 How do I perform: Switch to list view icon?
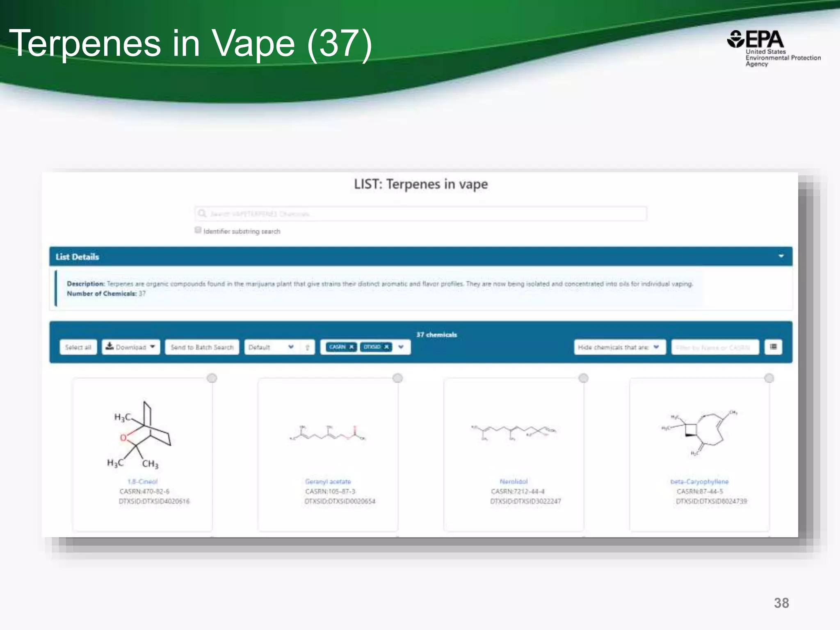[x=773, y=347]
